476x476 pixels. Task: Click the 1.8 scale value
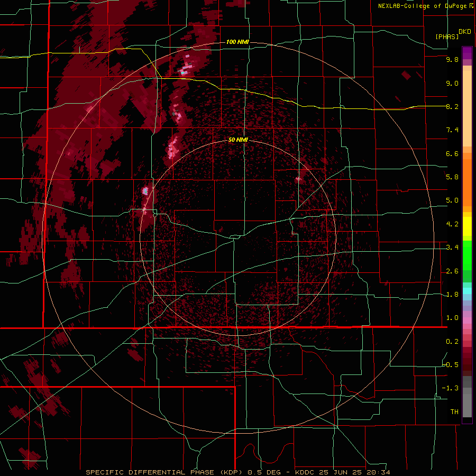click(x=452, y=295)
